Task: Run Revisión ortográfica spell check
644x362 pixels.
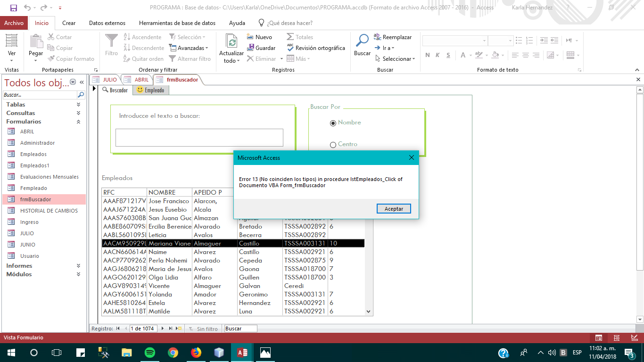Action: [x=316, y=48]
